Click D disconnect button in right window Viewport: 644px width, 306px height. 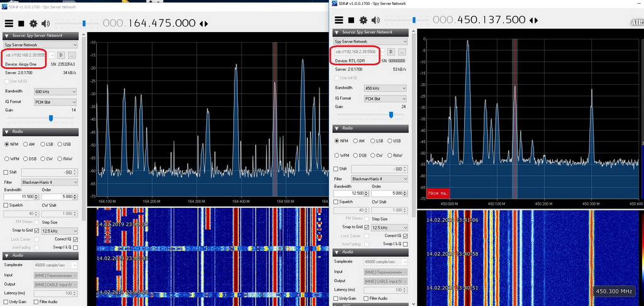tap(391, 52)
